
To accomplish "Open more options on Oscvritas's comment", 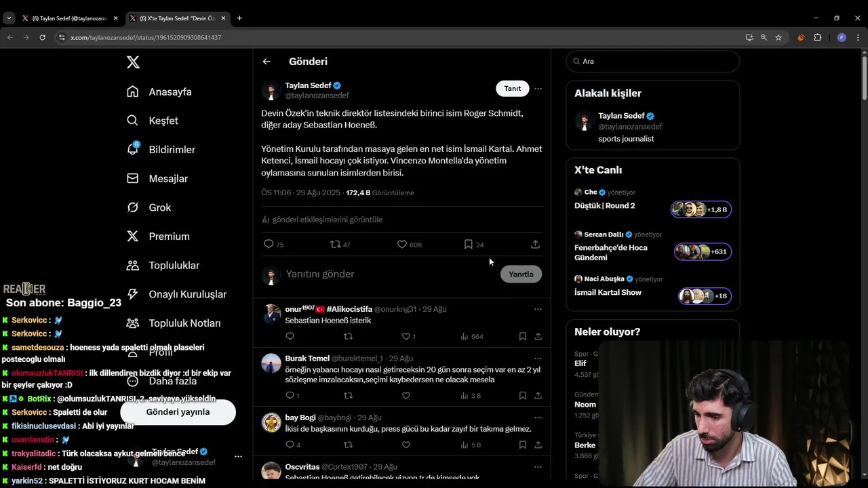I will pos(538,467).
